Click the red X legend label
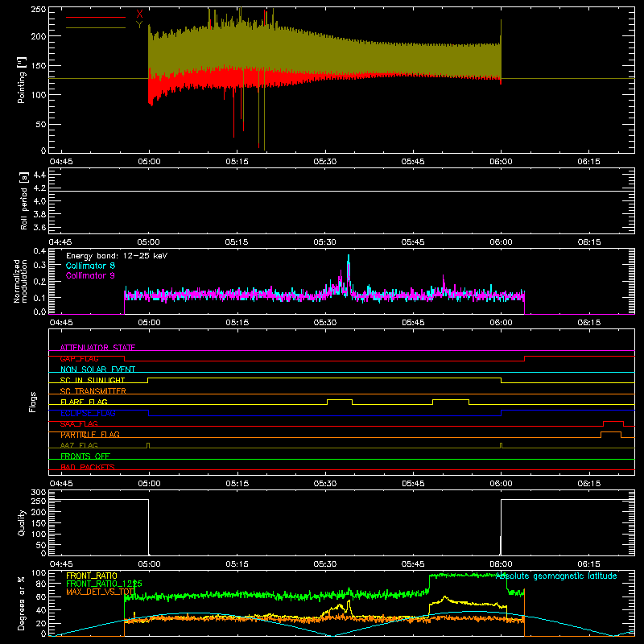Image resolution: width=644 pixels, height=644 pixels. tap(139, 14)
